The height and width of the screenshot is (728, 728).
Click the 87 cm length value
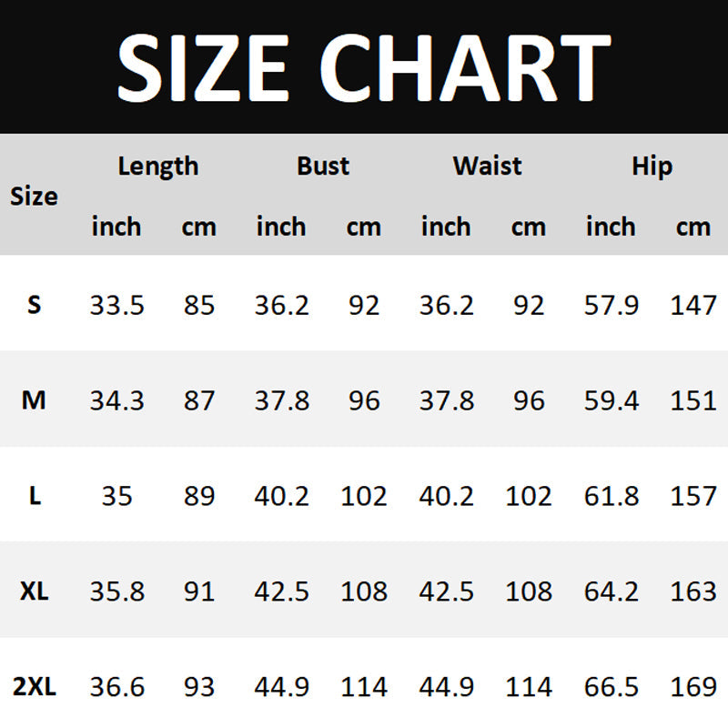[198, 400]
